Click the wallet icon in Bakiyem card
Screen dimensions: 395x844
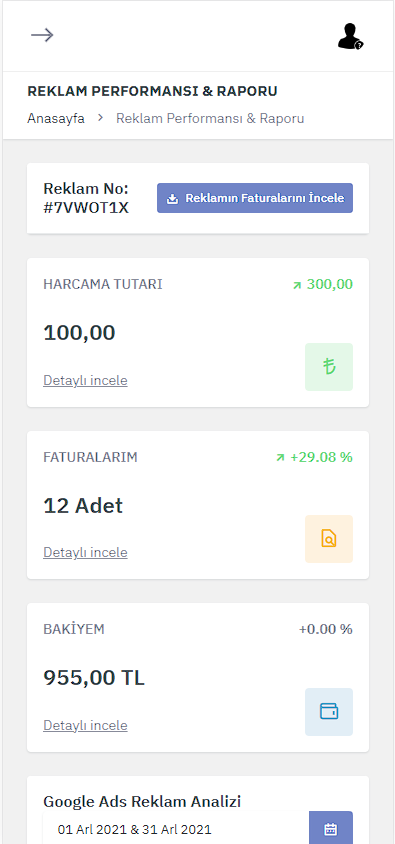329,712
